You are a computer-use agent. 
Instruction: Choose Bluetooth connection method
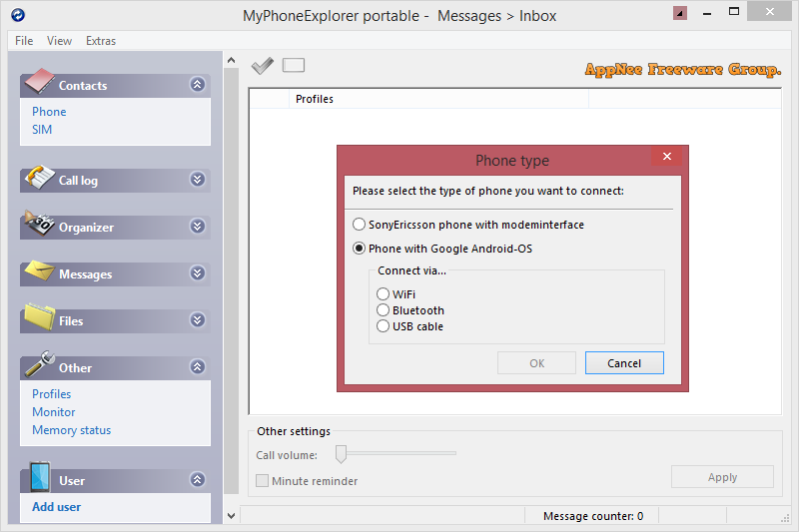click(x=410, y=310)
